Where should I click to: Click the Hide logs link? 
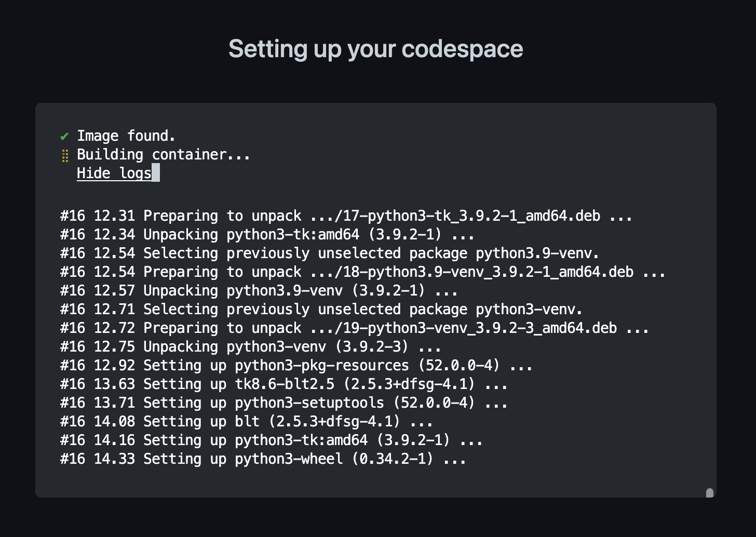pyautogui.click(x=114, y=173)
